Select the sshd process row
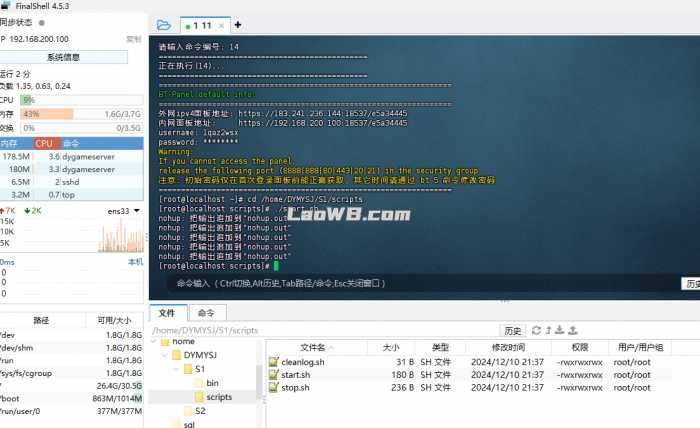This screenshot has height=428, width=700. [x=71, y=182]
